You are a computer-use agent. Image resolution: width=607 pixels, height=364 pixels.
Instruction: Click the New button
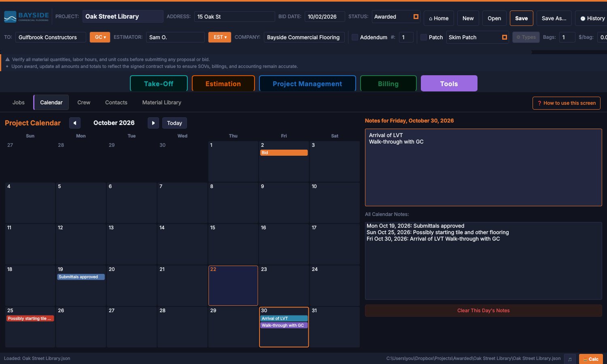click(x=468, y=18)
